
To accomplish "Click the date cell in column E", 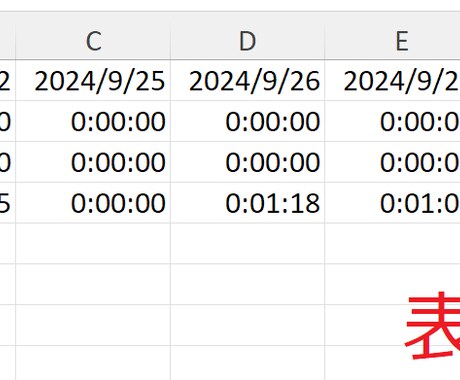I will (x=392, y=81).
